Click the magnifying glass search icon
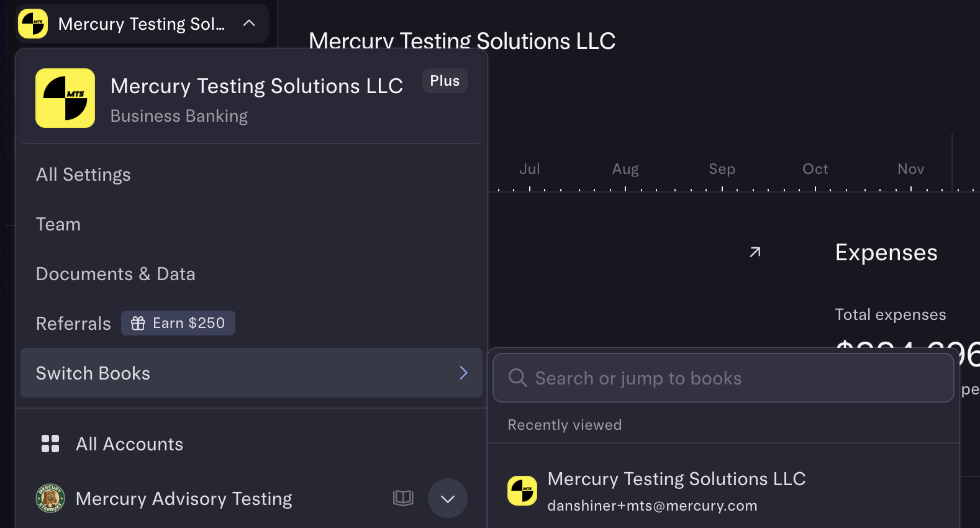980x528 pixels. click(517, 378)
